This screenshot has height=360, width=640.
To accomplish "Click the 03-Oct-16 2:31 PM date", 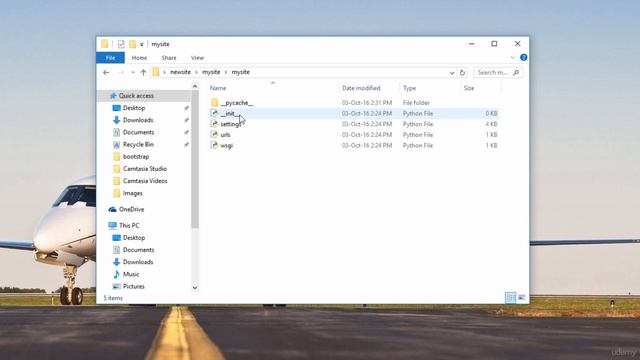I will point(367,103).
